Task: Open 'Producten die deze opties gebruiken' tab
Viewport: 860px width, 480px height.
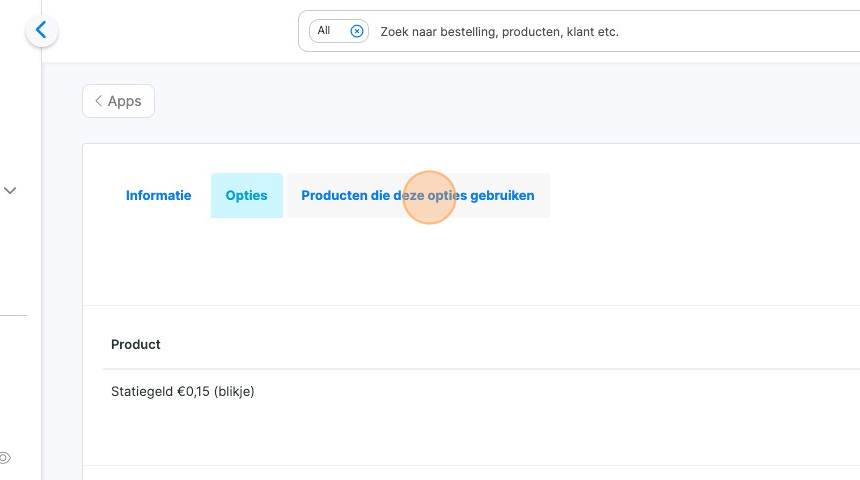Action: [x=418, y=196]
